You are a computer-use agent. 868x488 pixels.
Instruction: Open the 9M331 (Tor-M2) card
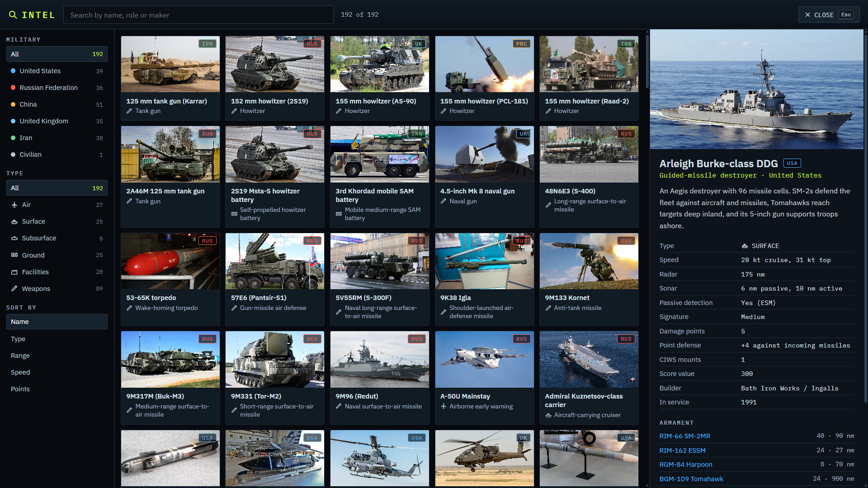click(x=274, y=378)
